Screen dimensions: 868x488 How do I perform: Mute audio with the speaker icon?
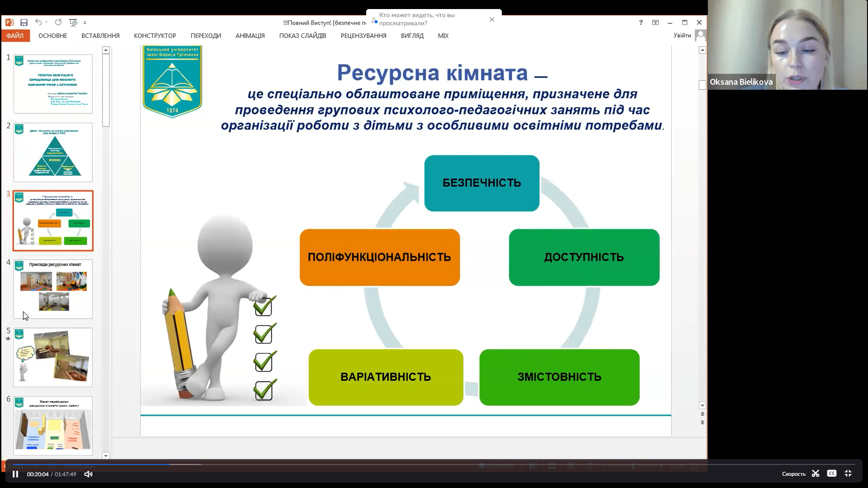(88, 474)
